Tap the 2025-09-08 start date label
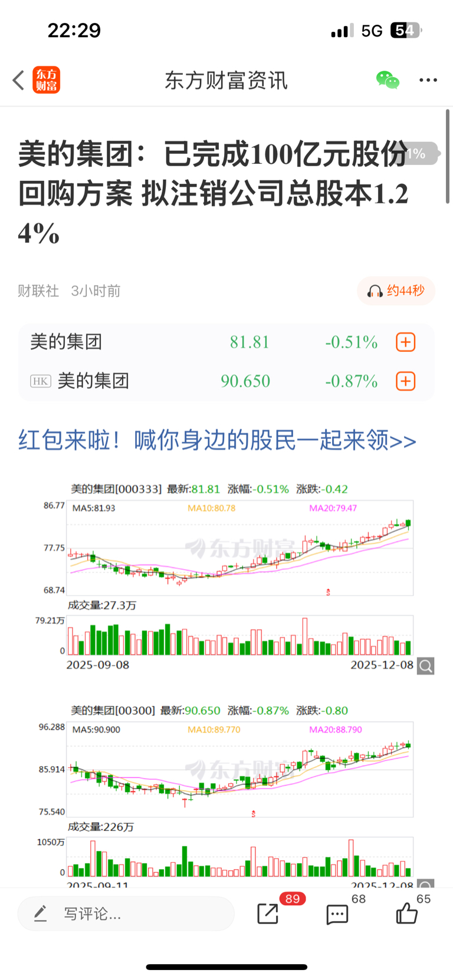Image resolution: width=453 pixels, height=980 pixels. point(98,665)
